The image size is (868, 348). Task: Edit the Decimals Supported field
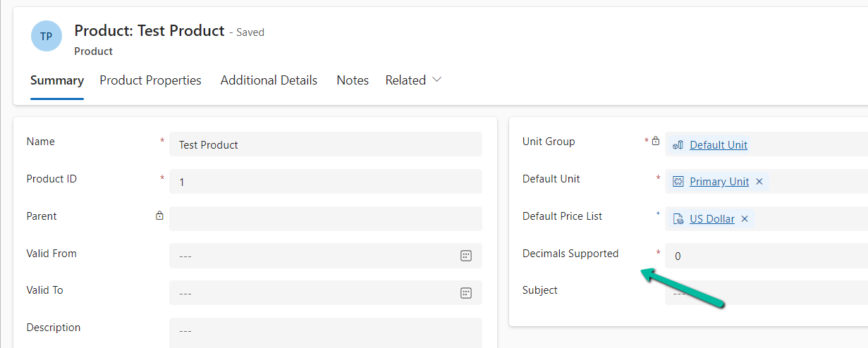click(x=765, y=256)
